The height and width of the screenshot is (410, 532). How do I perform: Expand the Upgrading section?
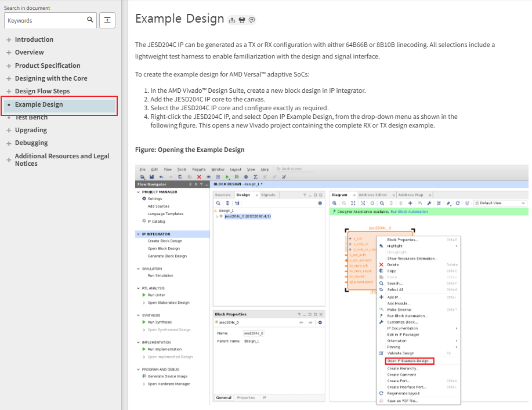tap(9, 130)
